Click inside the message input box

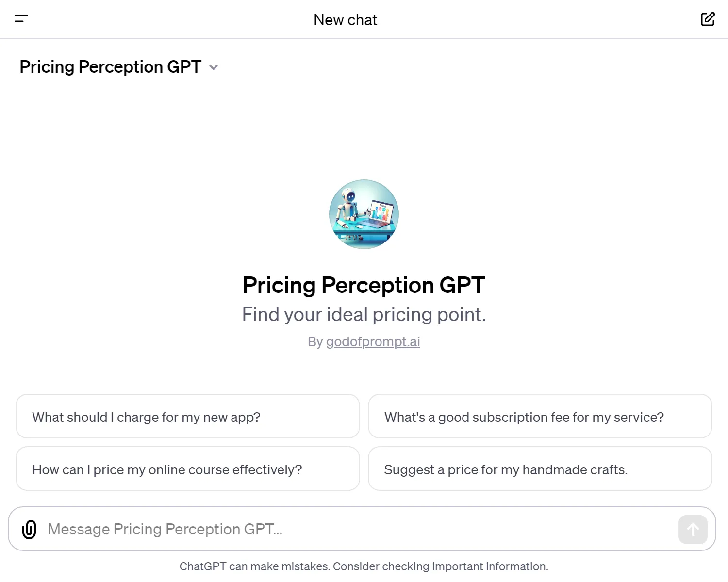(340, 529)
